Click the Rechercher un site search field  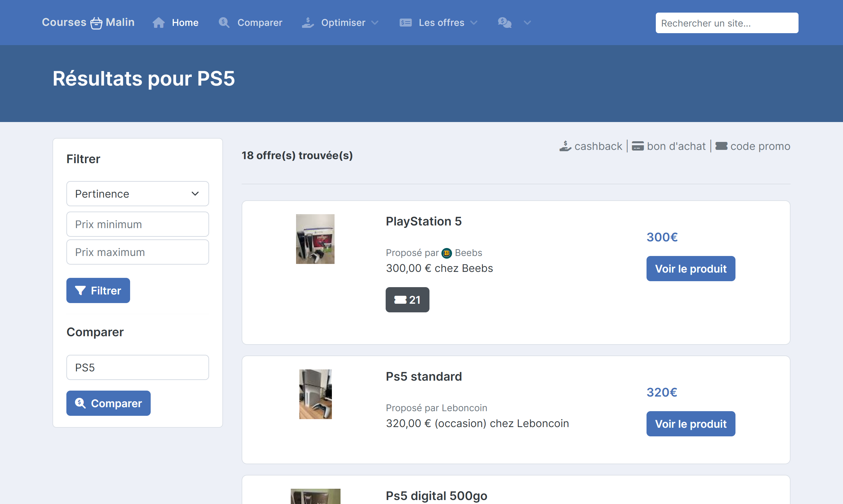coord(727,23)
